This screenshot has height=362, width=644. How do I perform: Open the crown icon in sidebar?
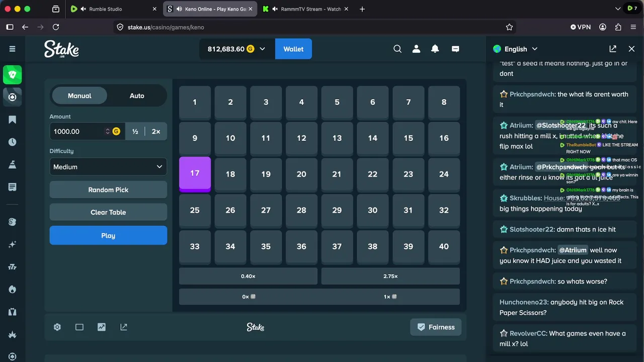(13, 334)
